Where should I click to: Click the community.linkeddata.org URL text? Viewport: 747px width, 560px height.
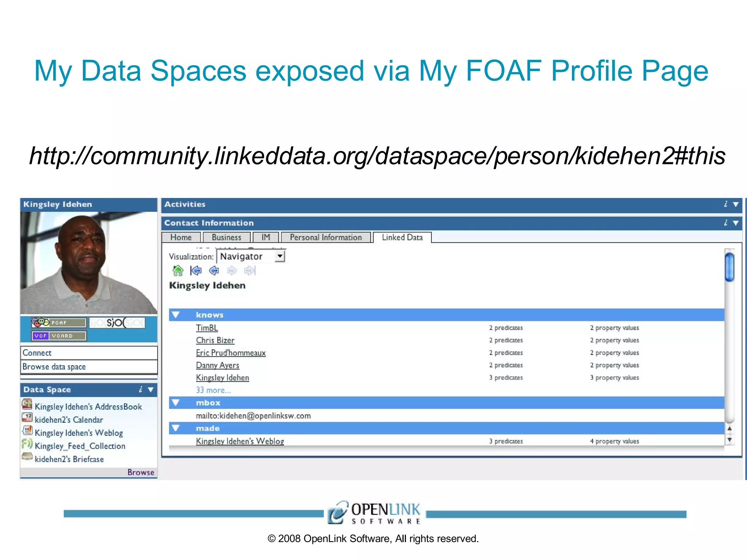[377, 156]
